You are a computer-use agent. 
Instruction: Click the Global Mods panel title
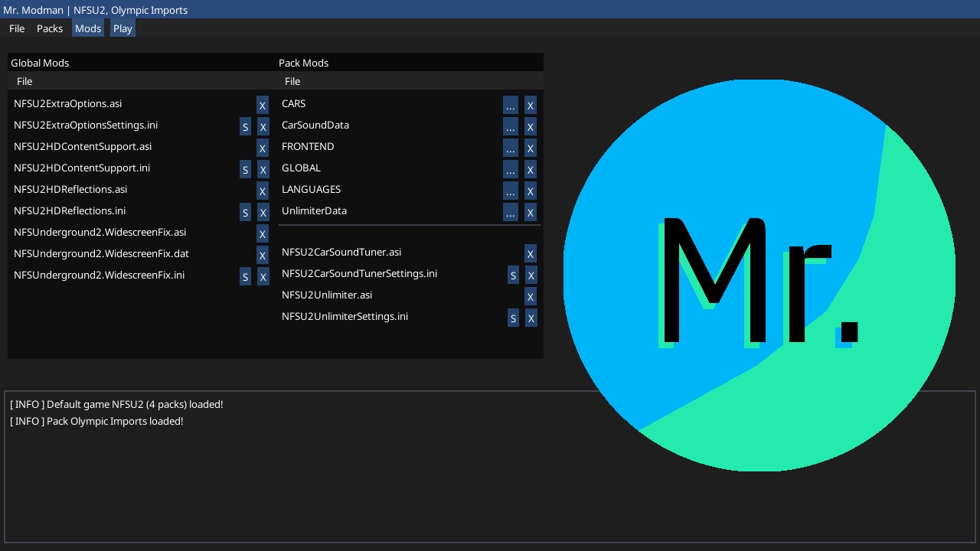pyautogui.click(x=40, y=63)
